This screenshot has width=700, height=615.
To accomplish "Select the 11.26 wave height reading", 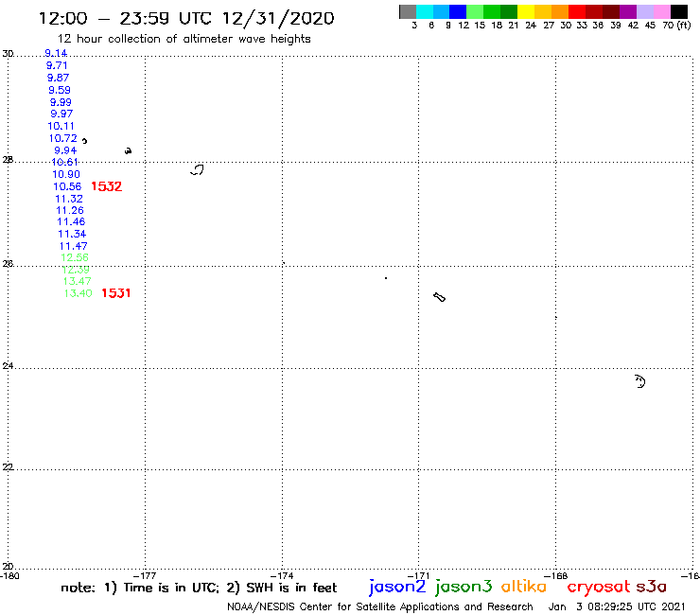I will click(x=70, y=210).
